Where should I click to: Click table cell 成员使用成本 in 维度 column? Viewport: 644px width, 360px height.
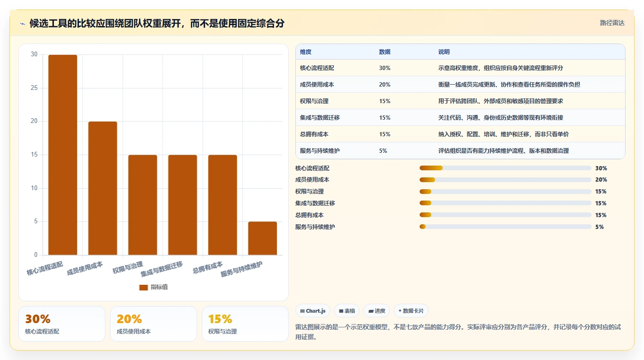317,85
